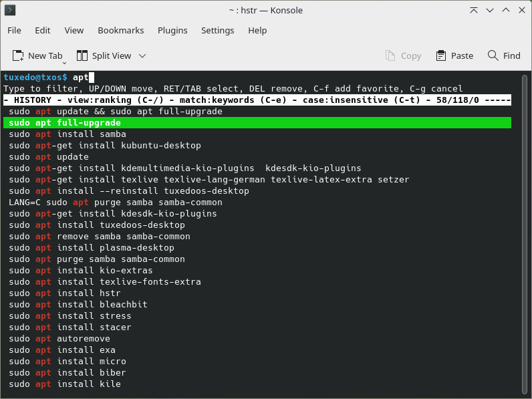Open the File menu

click(14, 31)
